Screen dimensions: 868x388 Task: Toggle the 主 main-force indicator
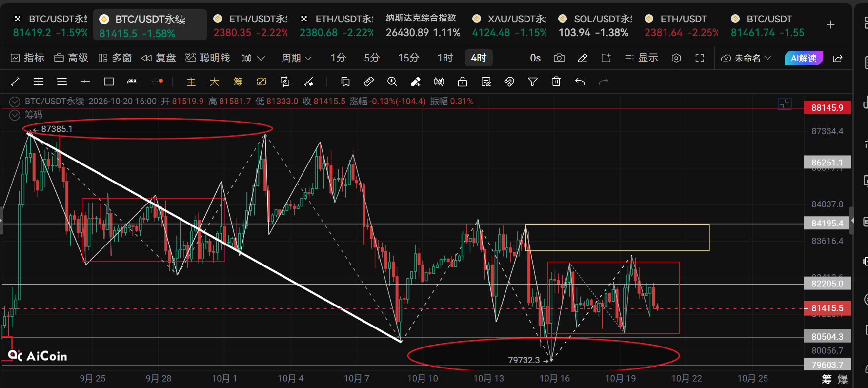191,82
